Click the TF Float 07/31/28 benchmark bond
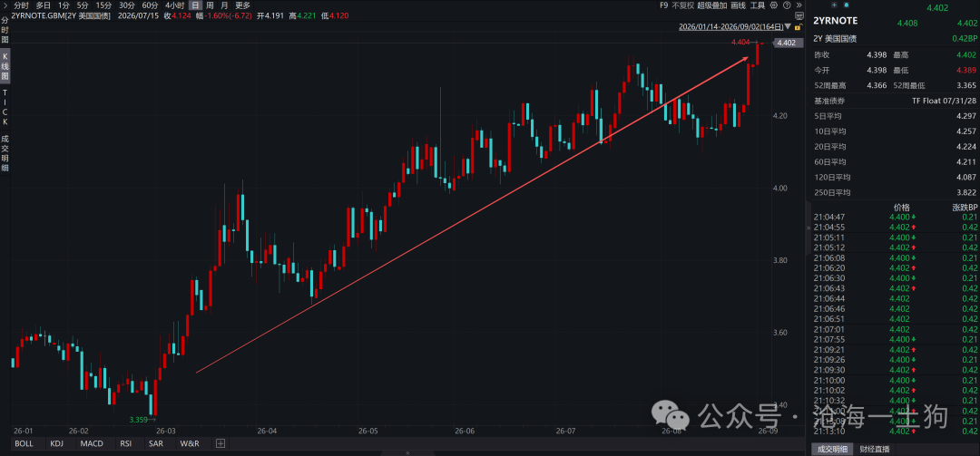Viewport: 980px width, 456px height. click(x=946, y=101)
